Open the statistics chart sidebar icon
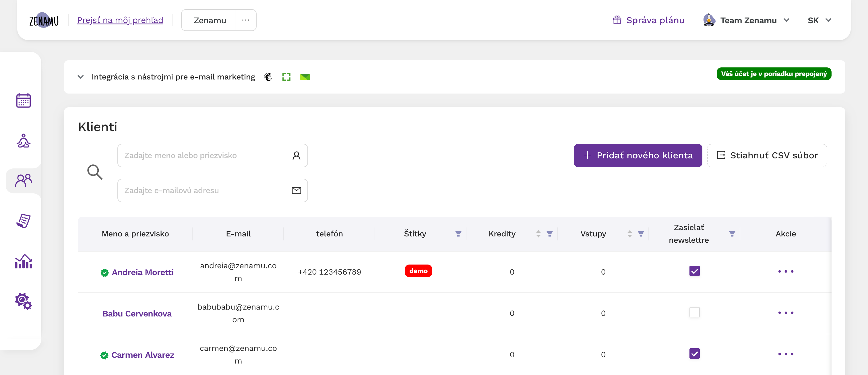 [x=24, y=261]
